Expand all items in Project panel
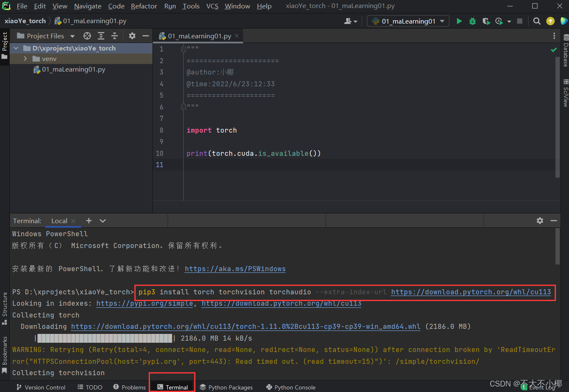The image size is (569, 392). pos(101,36)
